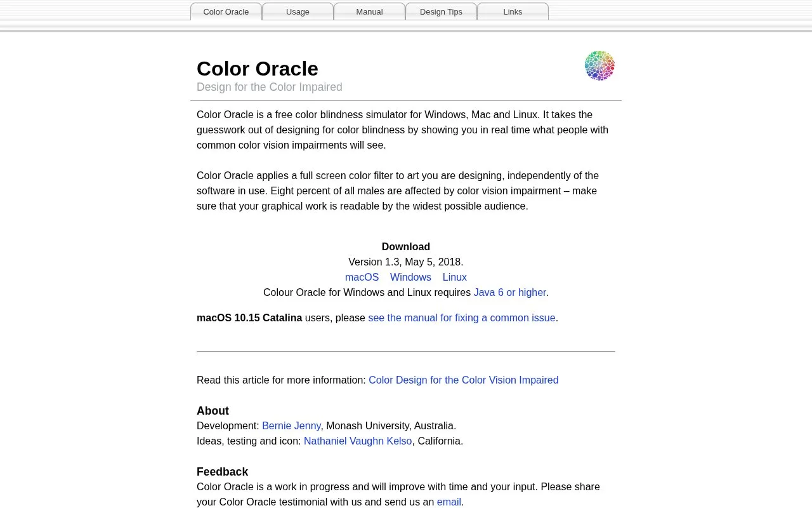Download the macOS version
Viewport: 812px width, 508px height.
pos(362,277)
